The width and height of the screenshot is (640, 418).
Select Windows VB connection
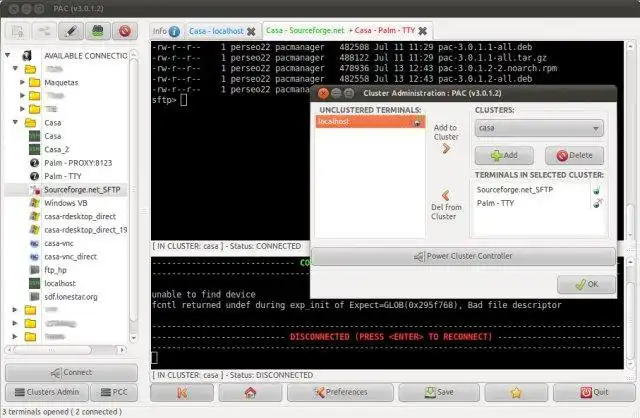66,203
